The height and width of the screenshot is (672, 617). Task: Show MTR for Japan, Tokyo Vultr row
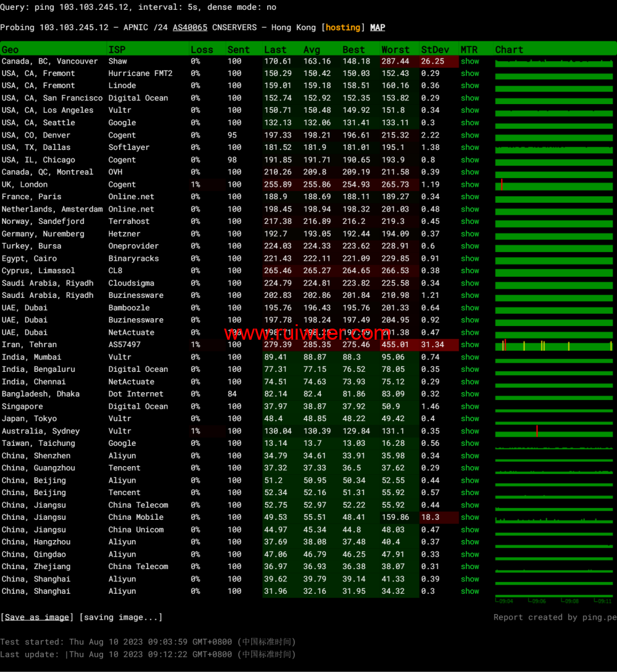click(x=470, y=419)
